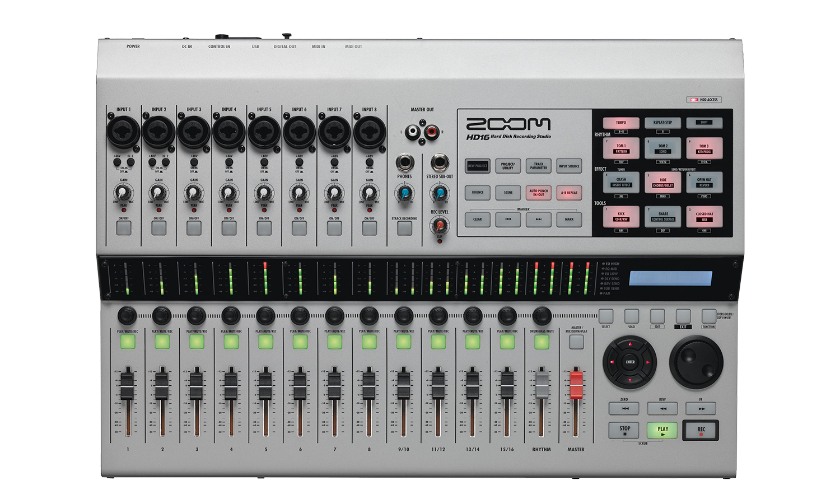This screenshot has width=840, height=504.
Task: Click the cursor right arrow
Action: pos(648,362)
